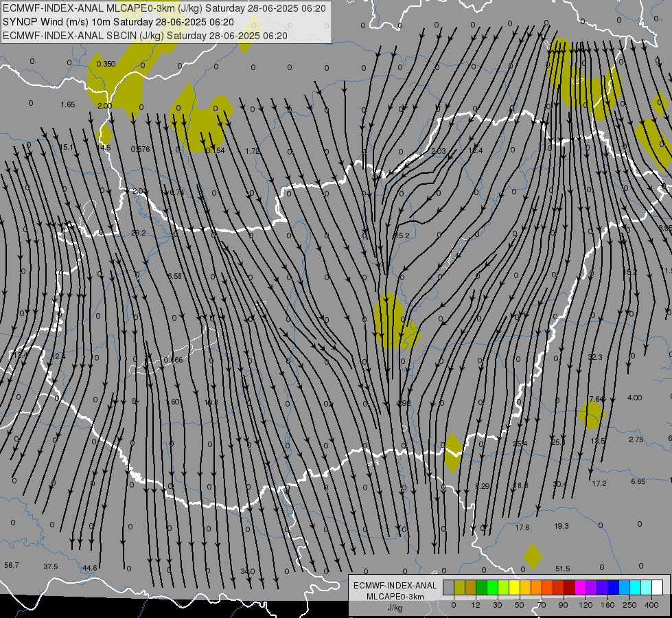Click the 'ECMWF-INDEX-ANAL SBCIN (J/kg)' header line
The height and width of the screenshot is (618, 672).
pyautogui.click(x=145, y=36)
